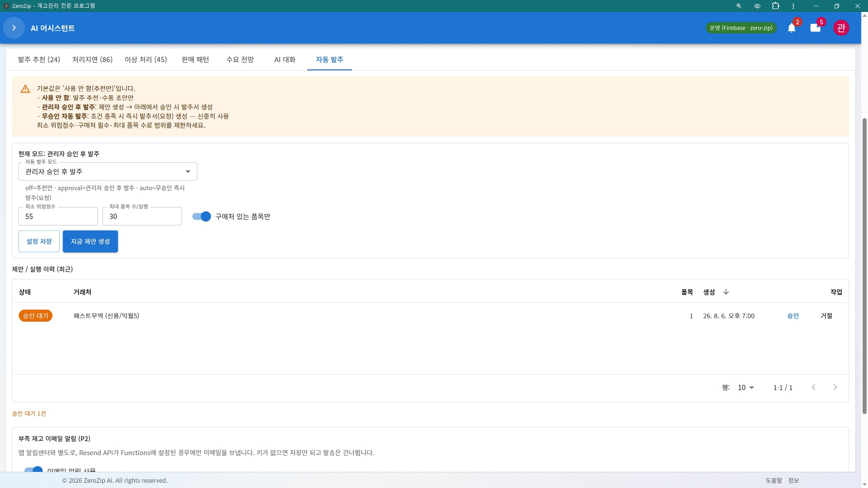Click the browser zoom magnifier icon

[739, 6]
